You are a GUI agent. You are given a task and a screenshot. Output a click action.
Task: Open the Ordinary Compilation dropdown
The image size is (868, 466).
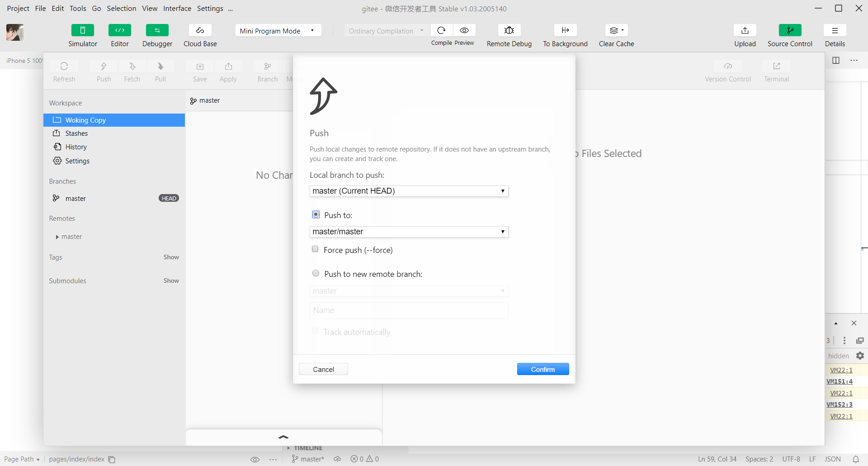(387, 30)
